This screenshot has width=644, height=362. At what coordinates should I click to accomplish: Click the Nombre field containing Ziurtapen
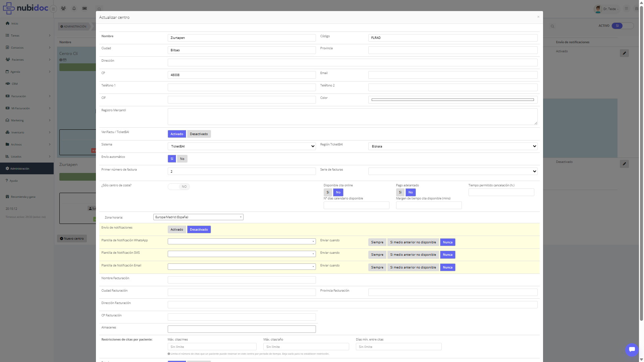click(242, 38)
